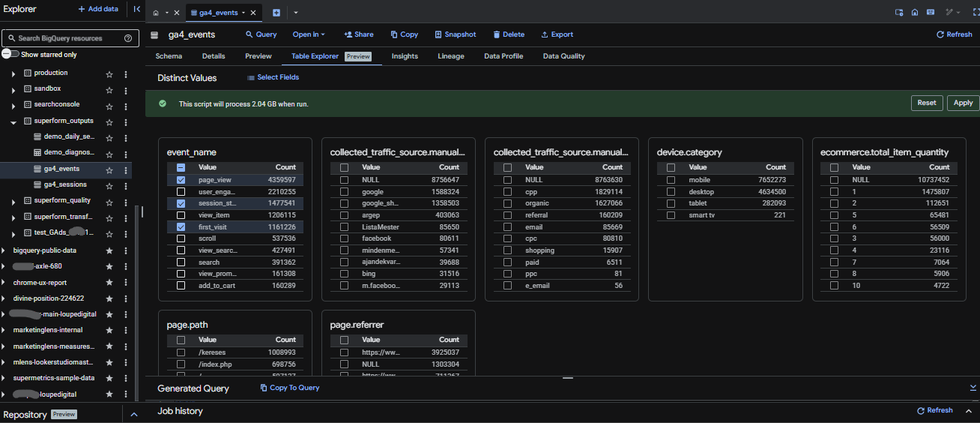Viewport: 980px width, 423px height.
Task: Star the ga4_sessions table
Action: (x=109, y=185)
